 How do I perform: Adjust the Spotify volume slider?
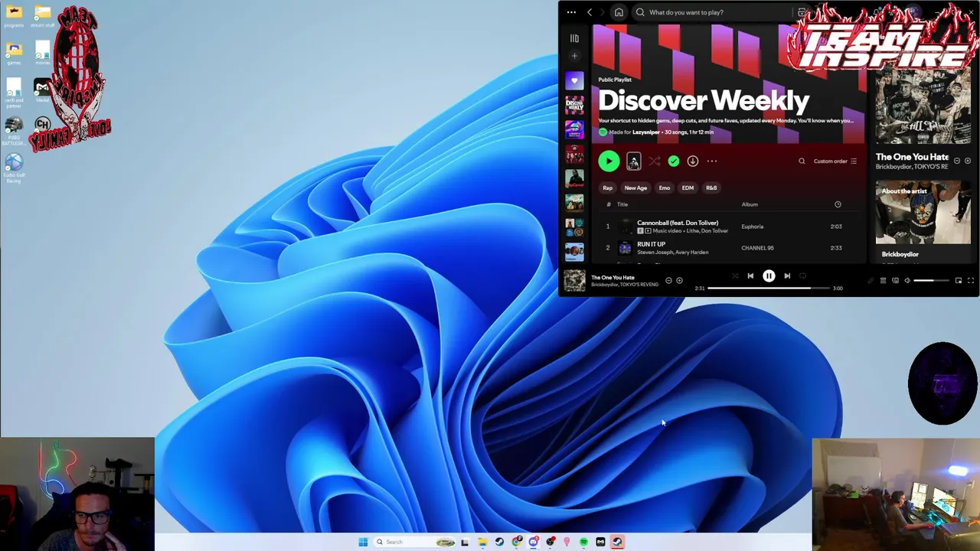click(930, 281)
